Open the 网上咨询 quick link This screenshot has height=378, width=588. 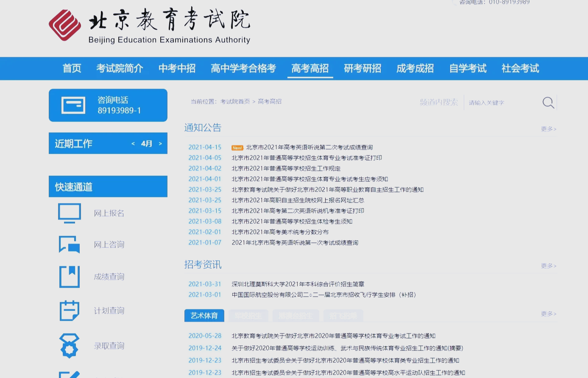click(109, 245)
